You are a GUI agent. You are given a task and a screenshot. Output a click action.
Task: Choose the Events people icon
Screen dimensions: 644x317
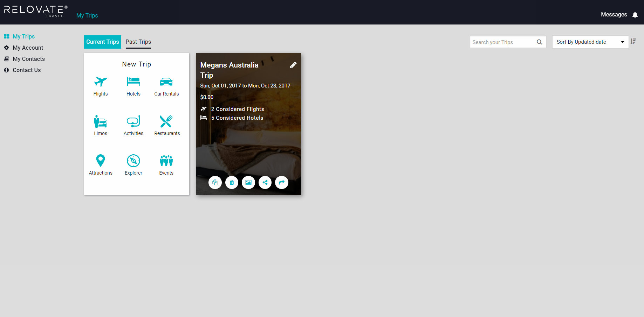(166, 161)
